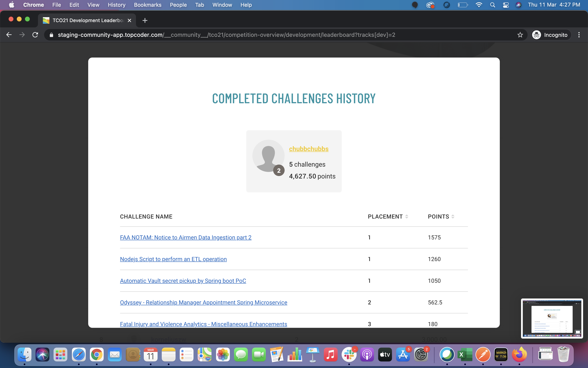Click the screenshot preview thumbnail
Screen dimensions: 588x368
(552, 318)
